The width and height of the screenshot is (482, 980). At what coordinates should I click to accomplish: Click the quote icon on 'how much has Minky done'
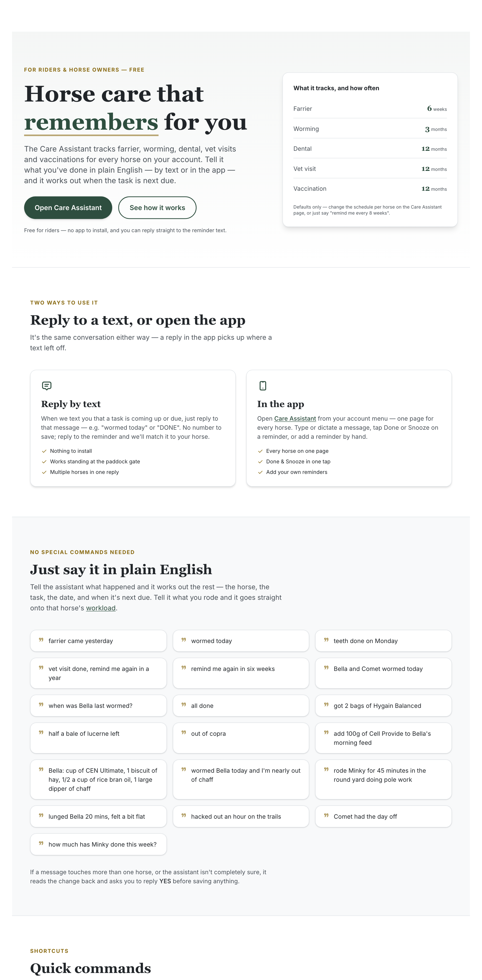[41, 843]
